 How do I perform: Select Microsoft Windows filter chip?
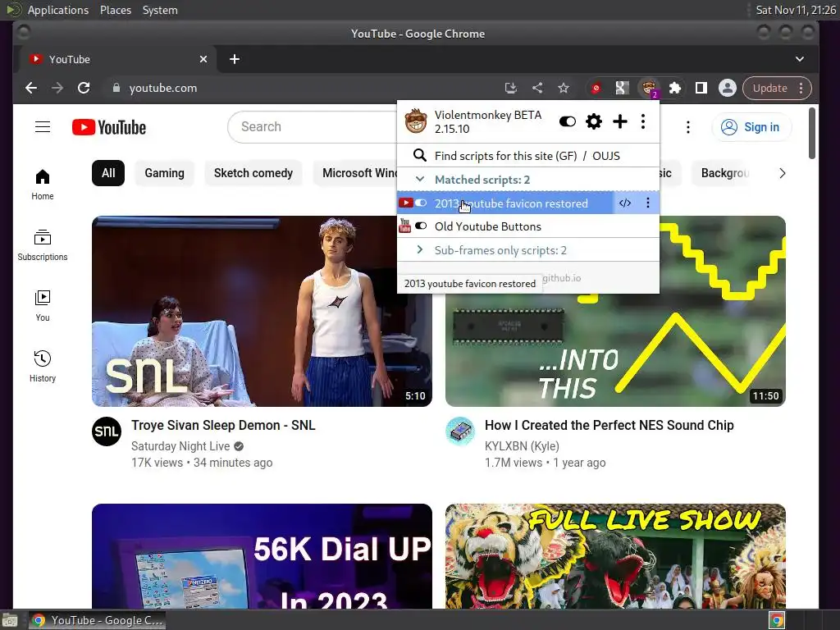[356, 173]
